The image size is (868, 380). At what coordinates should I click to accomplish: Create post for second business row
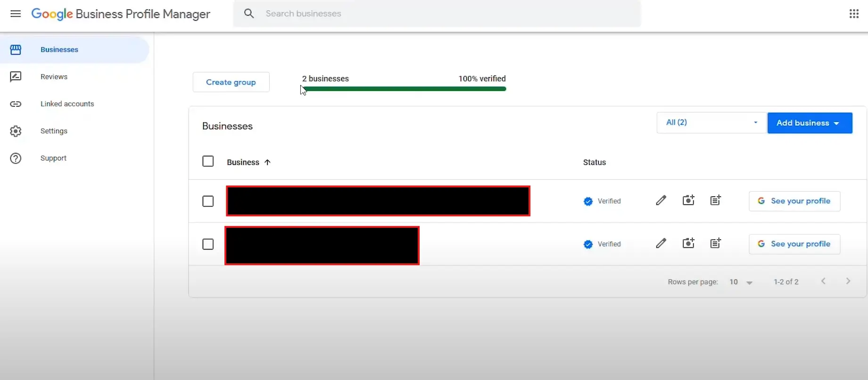pos(715,243)
